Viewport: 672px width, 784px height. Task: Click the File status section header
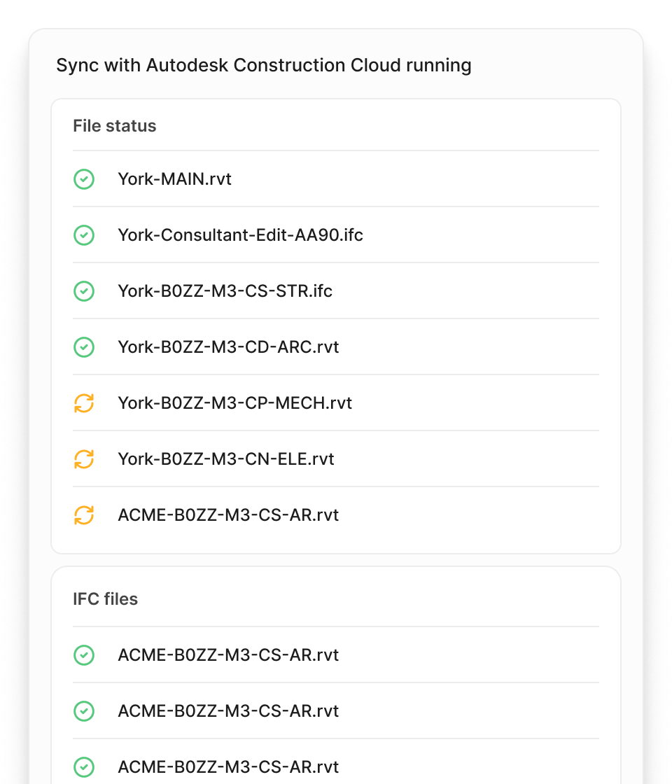pyautogui.click(x=114, y=126)
